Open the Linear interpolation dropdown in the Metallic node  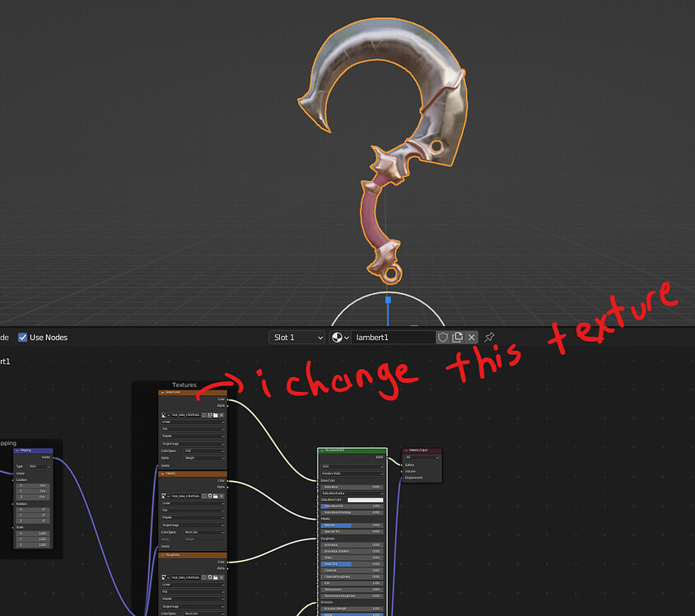coord(193,503)
